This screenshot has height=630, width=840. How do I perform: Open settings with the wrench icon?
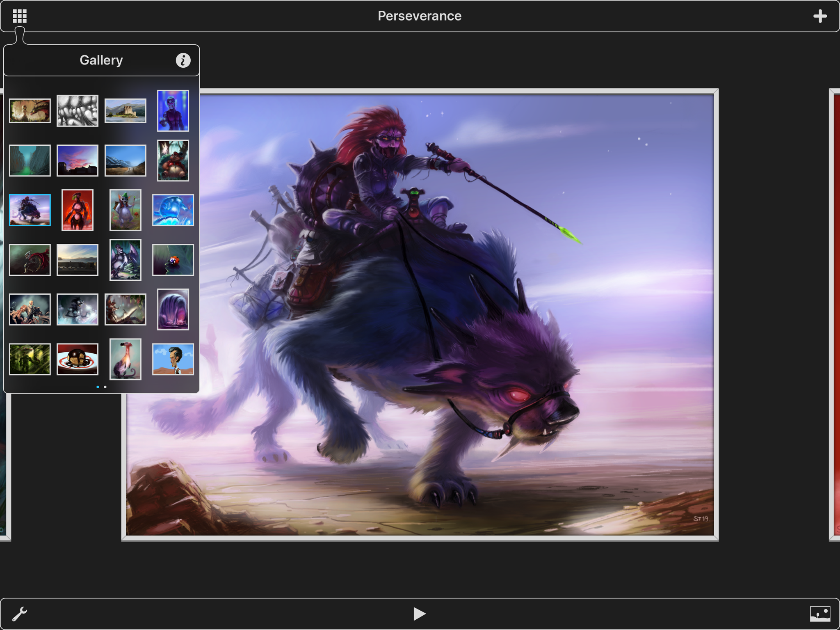20,614
